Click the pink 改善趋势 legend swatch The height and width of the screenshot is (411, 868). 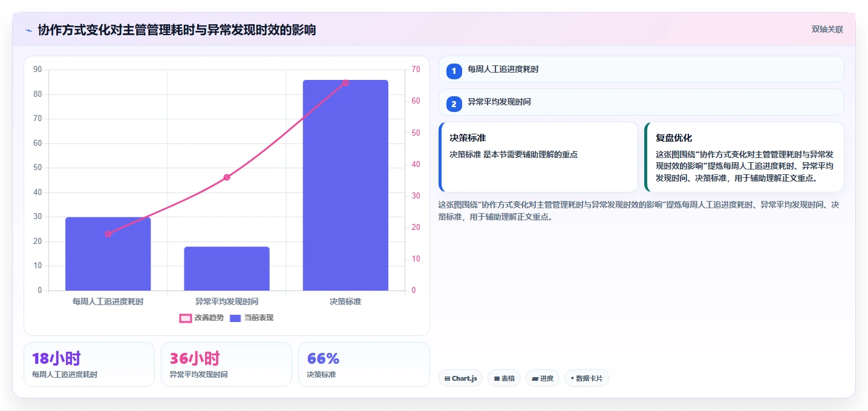pos(186,318)
